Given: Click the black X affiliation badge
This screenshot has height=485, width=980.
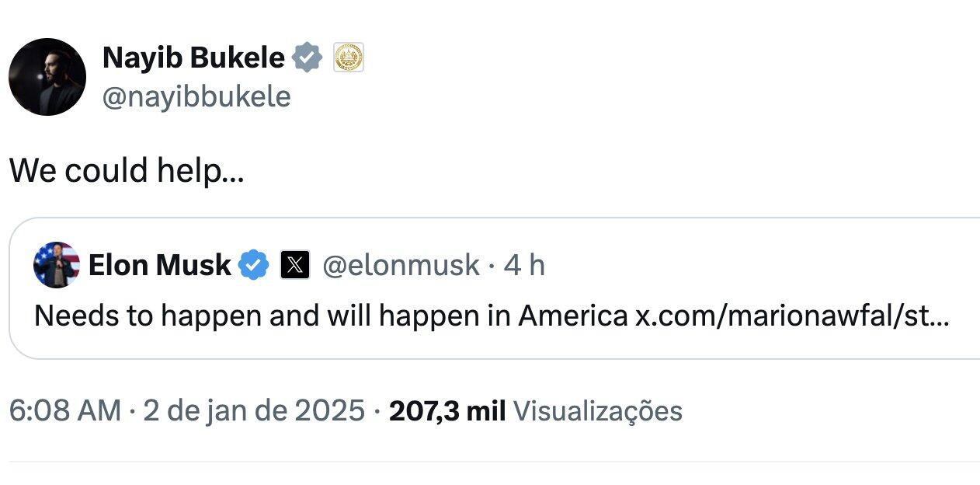Looking at the screenshot, I should tap(294, 266).
